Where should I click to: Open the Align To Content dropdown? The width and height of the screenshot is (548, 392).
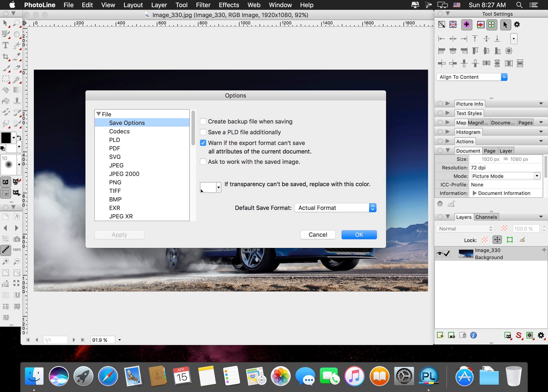click(x=472, y=77)
